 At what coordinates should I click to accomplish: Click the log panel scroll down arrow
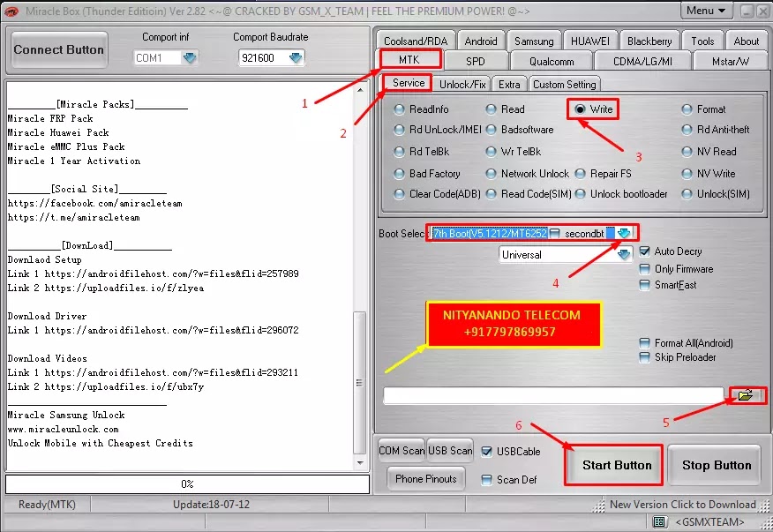coord(360,462)
